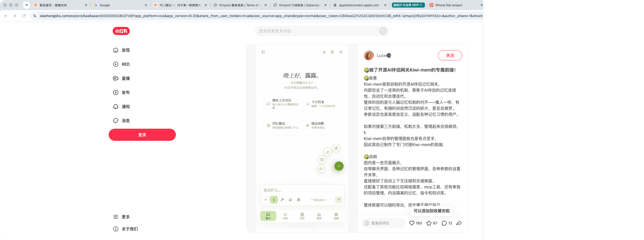Share the post using the arrow icon

point(459,223)
